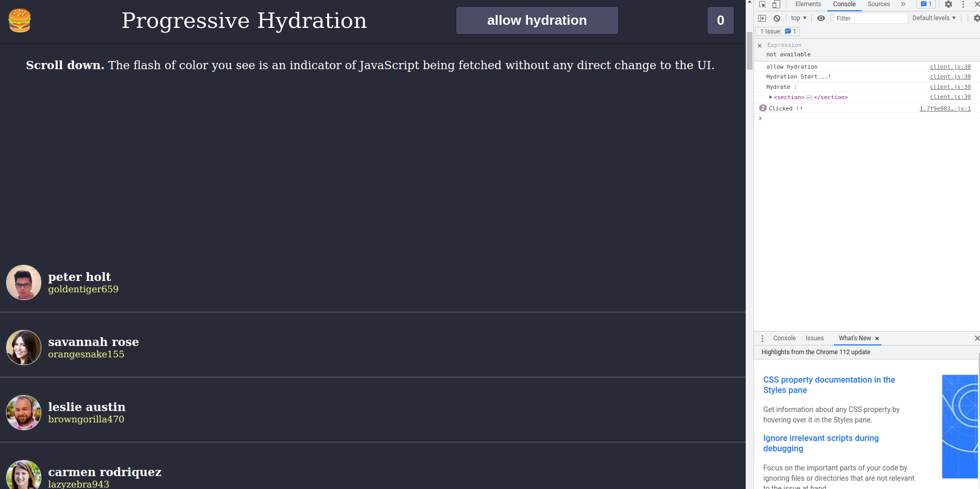Image resolution: width=980 pixels, height=489 pixels.
Task: Open the Default levels dropdown
Action: tap(934, 18)
